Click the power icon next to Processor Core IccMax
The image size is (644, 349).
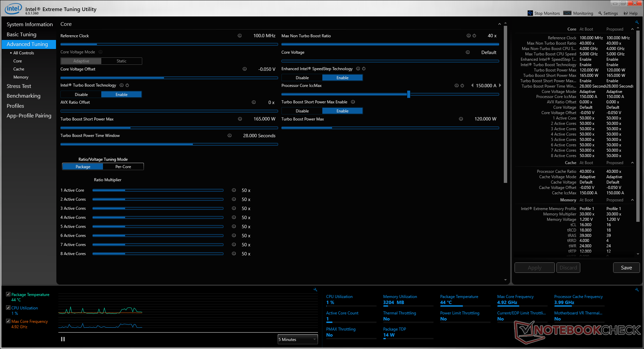[462, 86]
